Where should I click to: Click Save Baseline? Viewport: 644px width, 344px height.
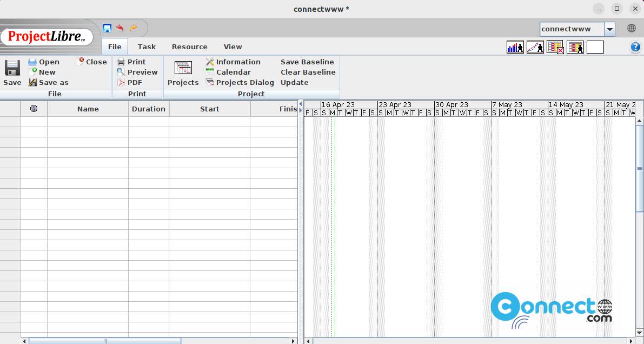coord(307,62)
